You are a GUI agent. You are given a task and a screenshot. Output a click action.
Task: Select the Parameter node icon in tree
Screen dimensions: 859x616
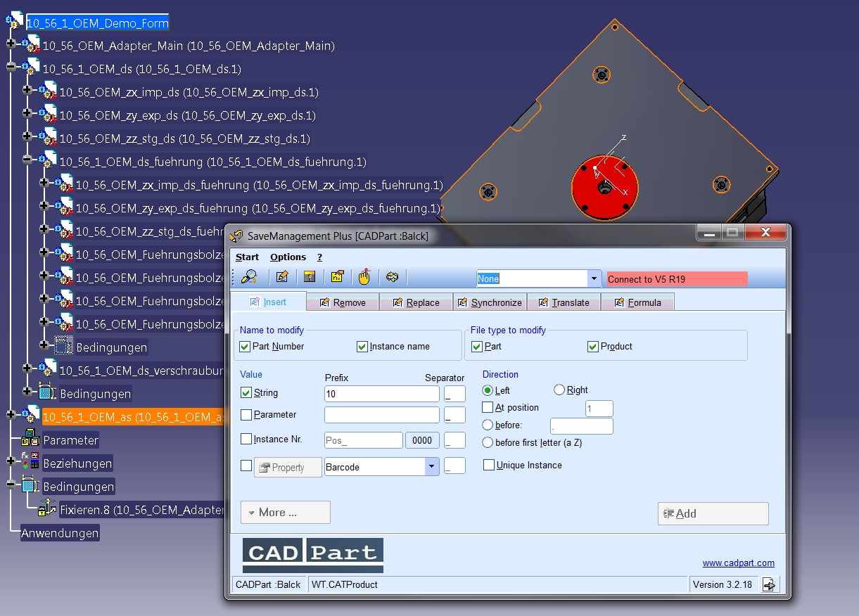tap(30, 439)
